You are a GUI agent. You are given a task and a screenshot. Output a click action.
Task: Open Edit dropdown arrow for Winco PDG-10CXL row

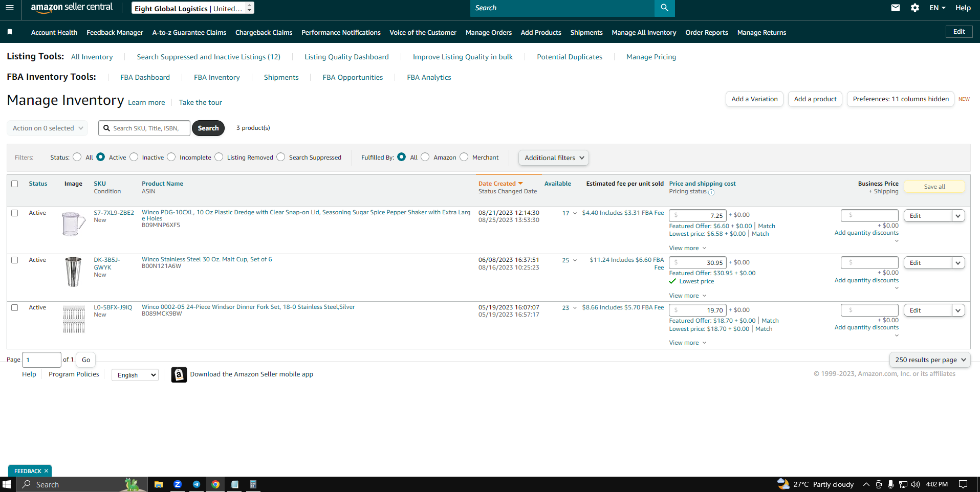click(959, 216)
